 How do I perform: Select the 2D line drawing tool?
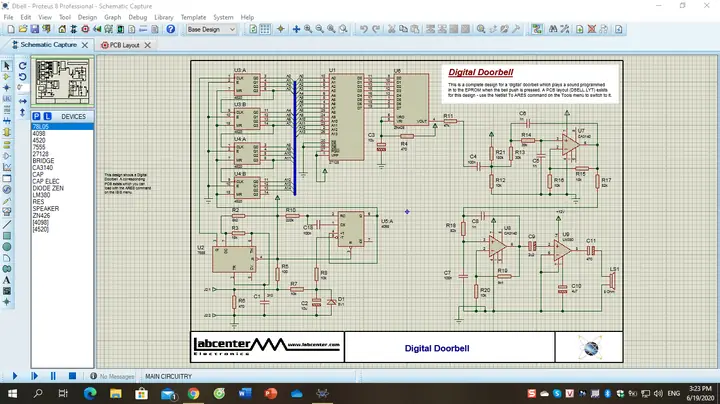[7, 224]
